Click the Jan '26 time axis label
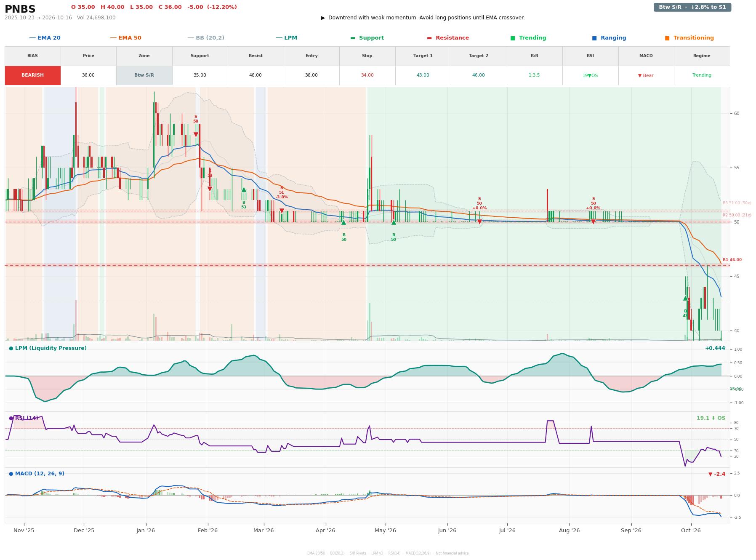The height and width of the screenshot is (560, 756). click(146, 531)
